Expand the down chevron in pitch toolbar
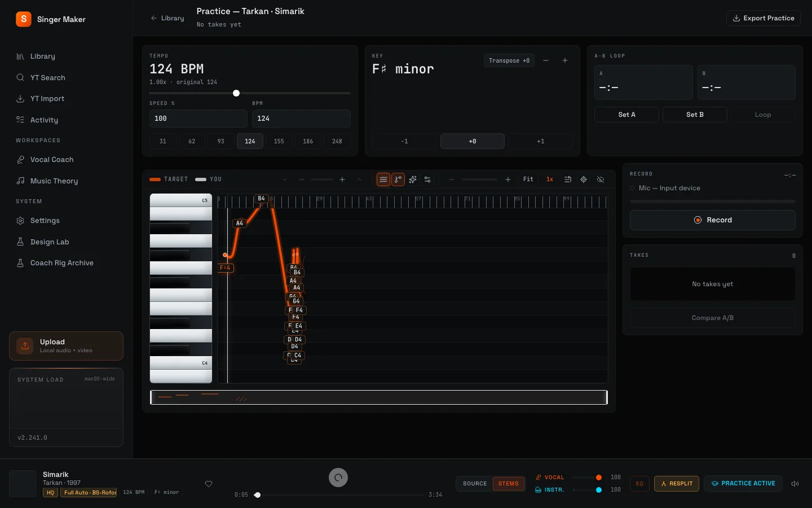Viewport: 812px width, 508px height. pos(285,179)
